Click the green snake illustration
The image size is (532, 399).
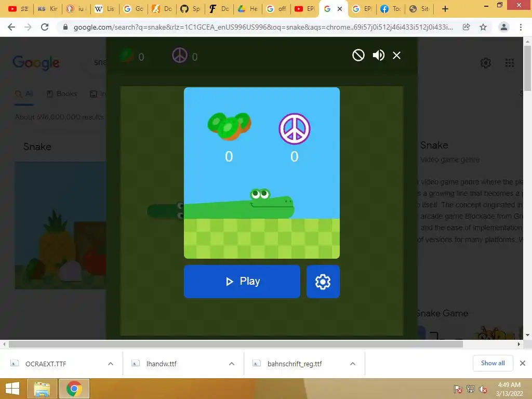click(x=239, y=204)
